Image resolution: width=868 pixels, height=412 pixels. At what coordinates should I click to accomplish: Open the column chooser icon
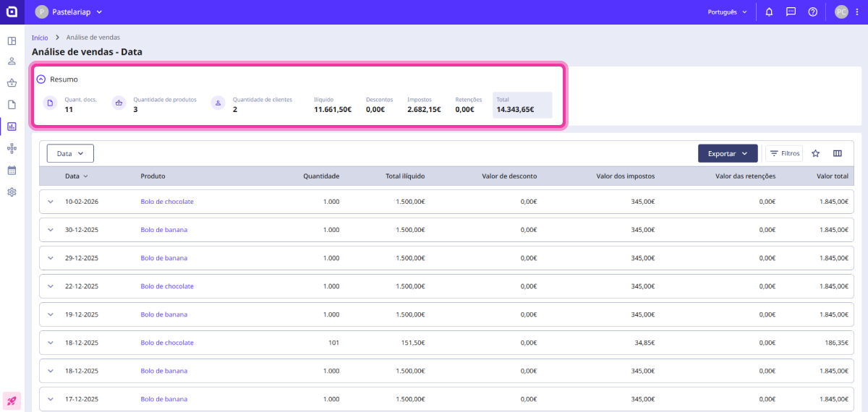pyautogui.click(x=838, y=153)
